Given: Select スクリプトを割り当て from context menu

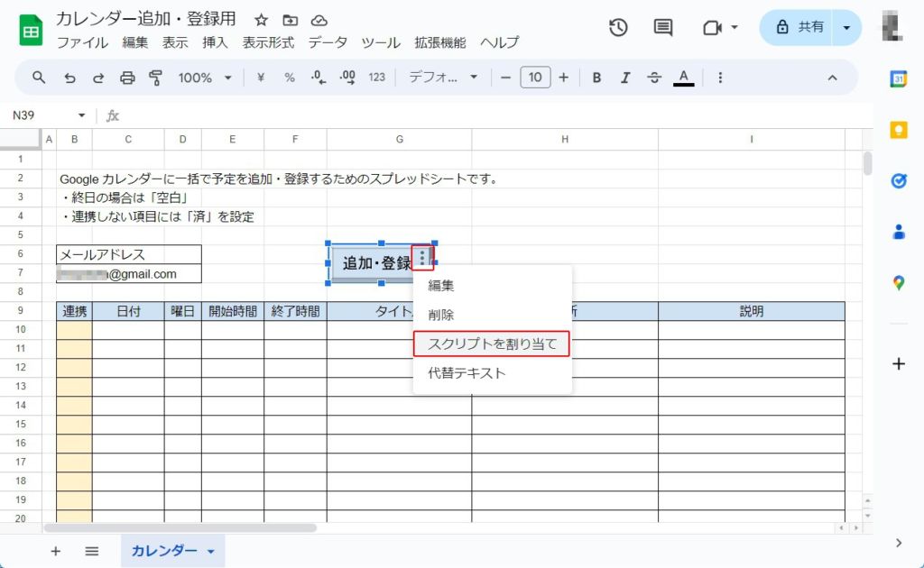Looking at the screenshot, I should pyautogui.click(x=492, y=344).
